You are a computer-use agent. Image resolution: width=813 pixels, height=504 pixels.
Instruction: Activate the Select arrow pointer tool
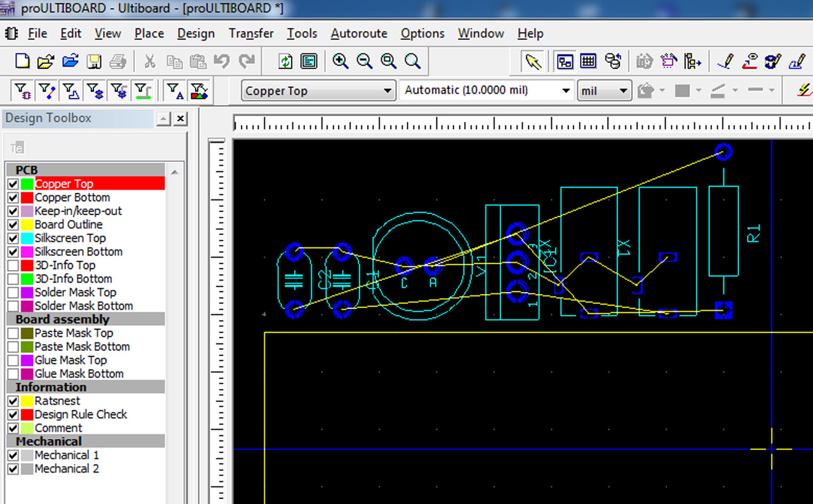pyautogui.click(x=534, y=61)
